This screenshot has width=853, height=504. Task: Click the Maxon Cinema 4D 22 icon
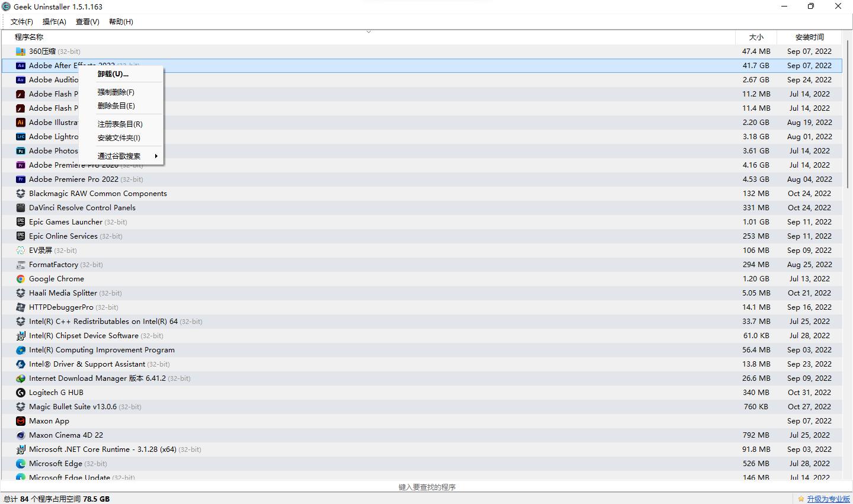pos(21,435)
